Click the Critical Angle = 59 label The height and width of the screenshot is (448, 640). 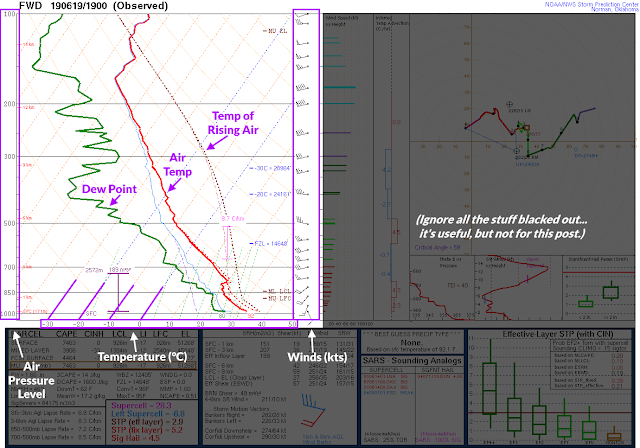coord(438,247)
